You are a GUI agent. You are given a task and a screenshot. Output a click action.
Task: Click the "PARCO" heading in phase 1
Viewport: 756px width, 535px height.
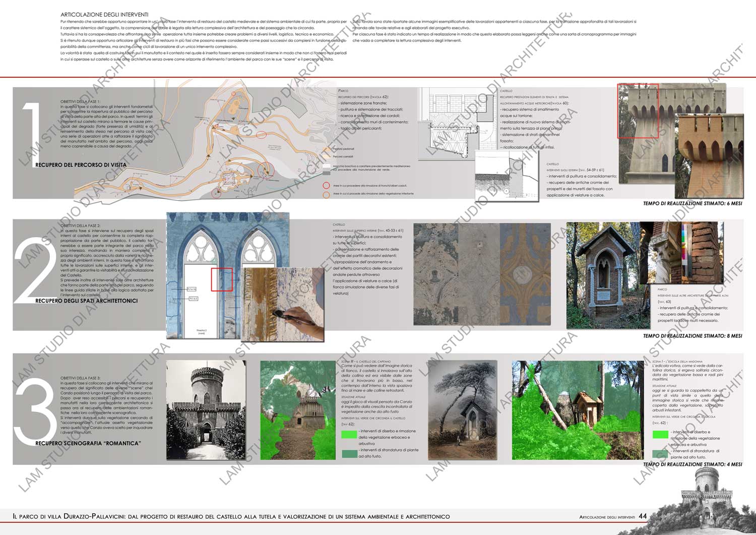(343, 91)
